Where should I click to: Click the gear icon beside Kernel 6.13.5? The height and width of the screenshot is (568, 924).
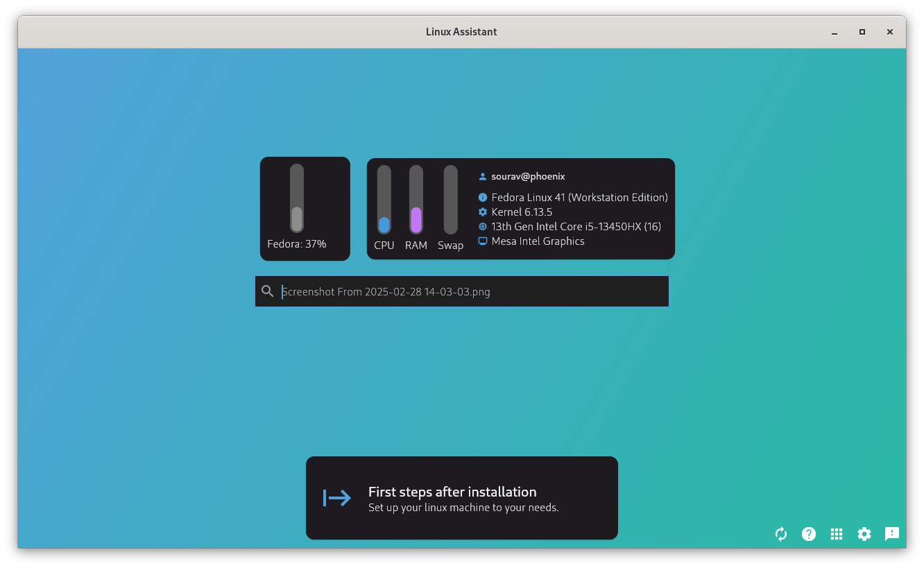point(482,212)
